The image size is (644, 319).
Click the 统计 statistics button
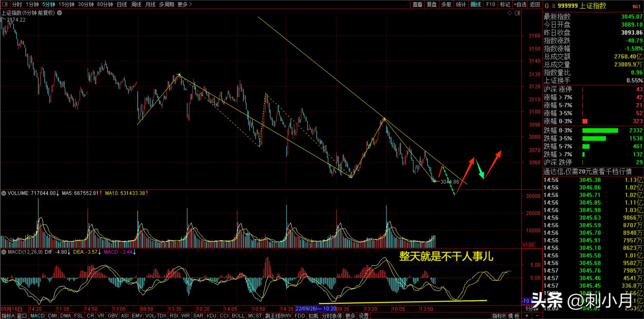pos(461,4)
